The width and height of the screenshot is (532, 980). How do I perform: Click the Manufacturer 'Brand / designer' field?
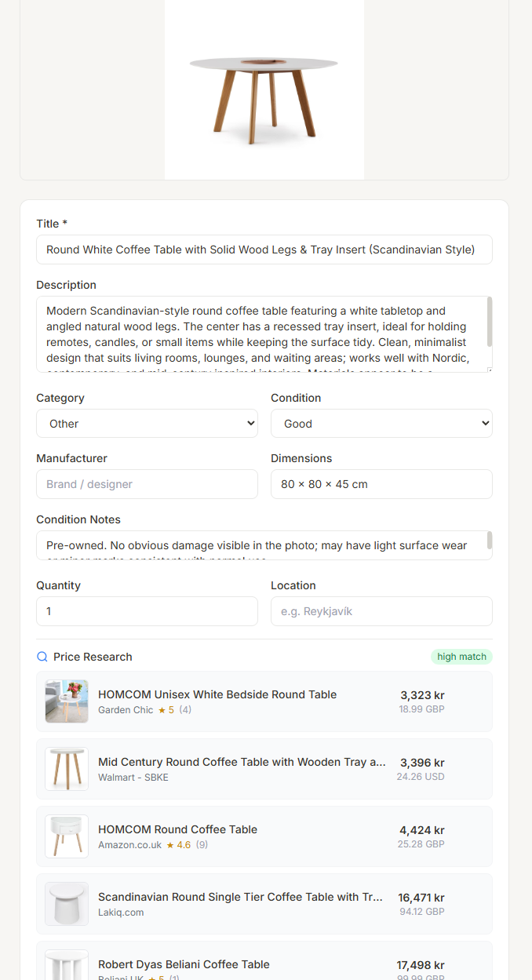click(147, 484)
